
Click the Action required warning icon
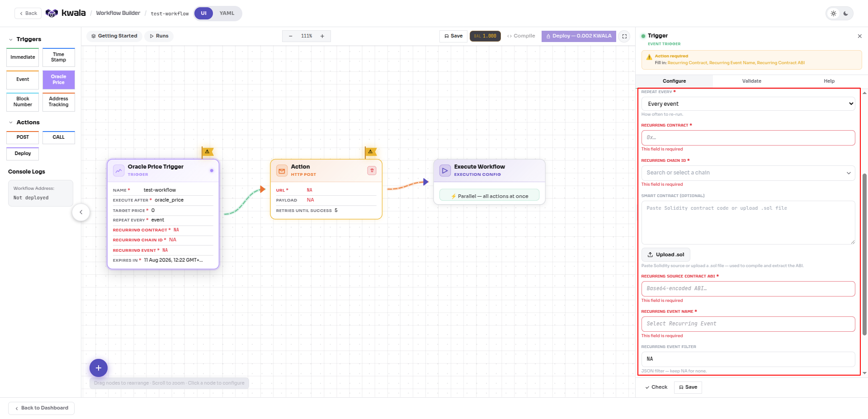(x=649, y=57)
